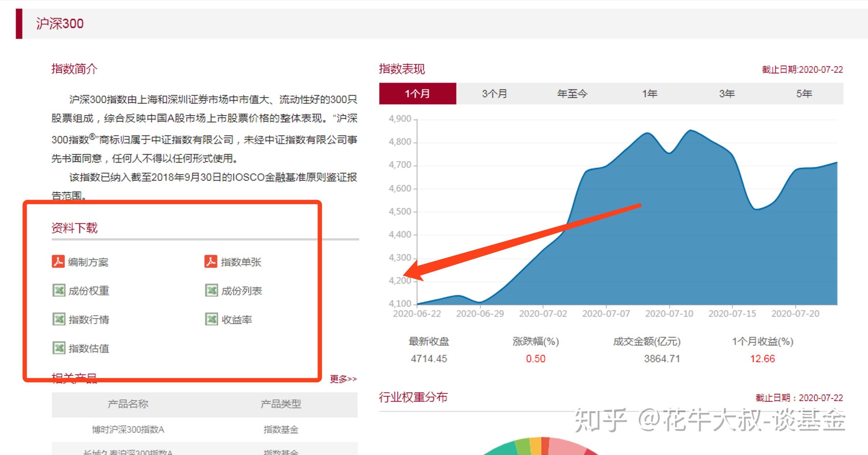Click the 涨跌幅 value 0.50
Image resolution: width=868 pixels, height=455 pixels.
coord(535,359)
